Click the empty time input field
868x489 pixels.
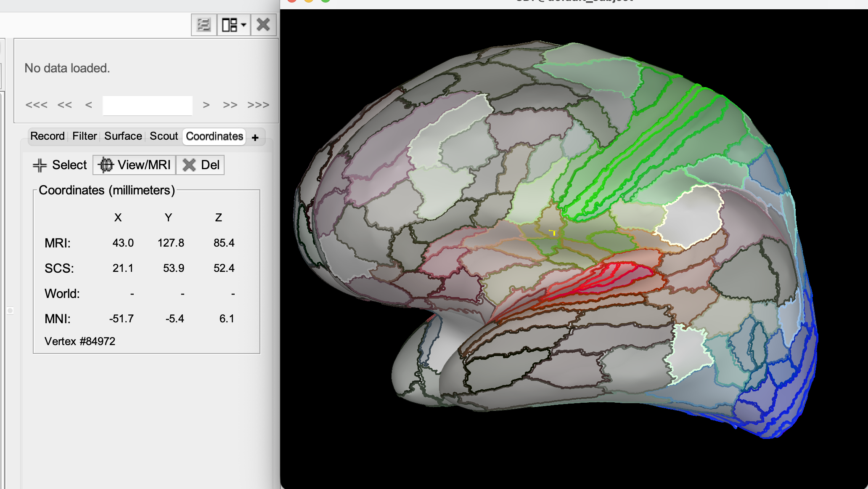coord(148,105)
